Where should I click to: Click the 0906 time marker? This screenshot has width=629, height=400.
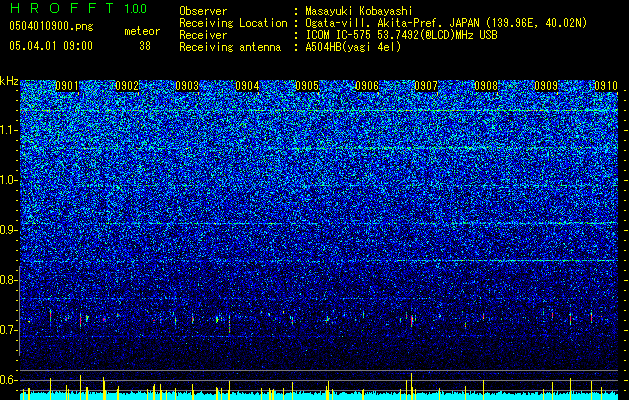[x=367, y=86]
